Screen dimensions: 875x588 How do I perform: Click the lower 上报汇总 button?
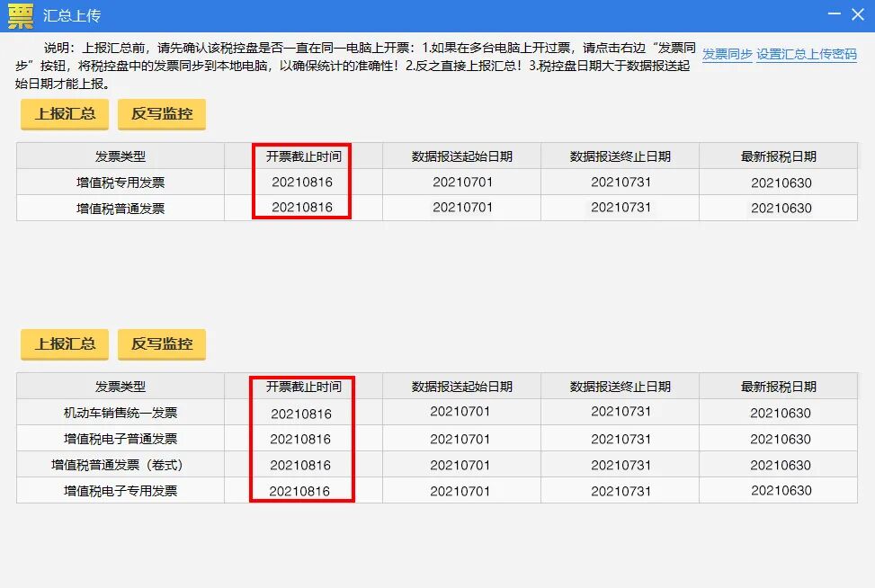point(63,343)
